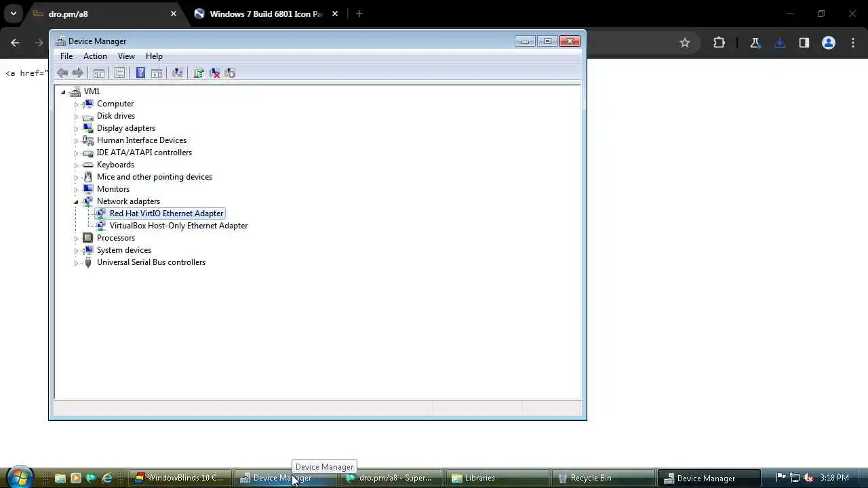This screenshot has height=488, width=868.
Task: Click the Show/Hide Action Pane toolbar icon
Action: click(x=157, y=73)
